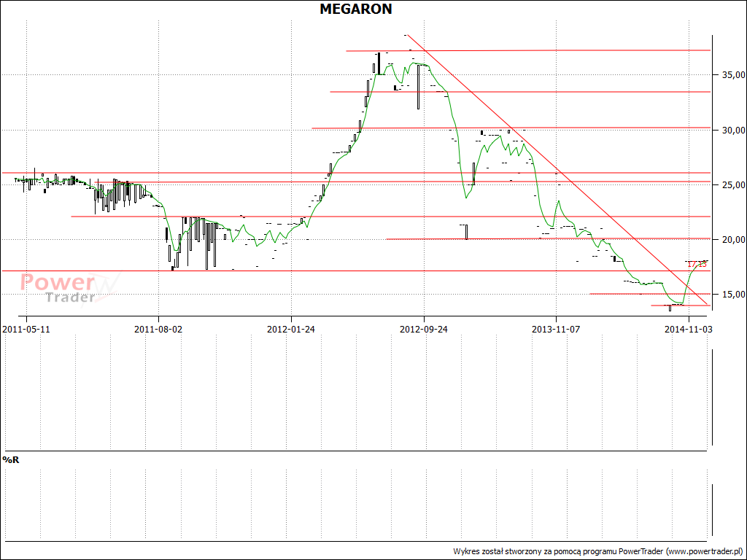Select the 2013-11-07 date label
The image size is (747, 560).
pos(556,329)
